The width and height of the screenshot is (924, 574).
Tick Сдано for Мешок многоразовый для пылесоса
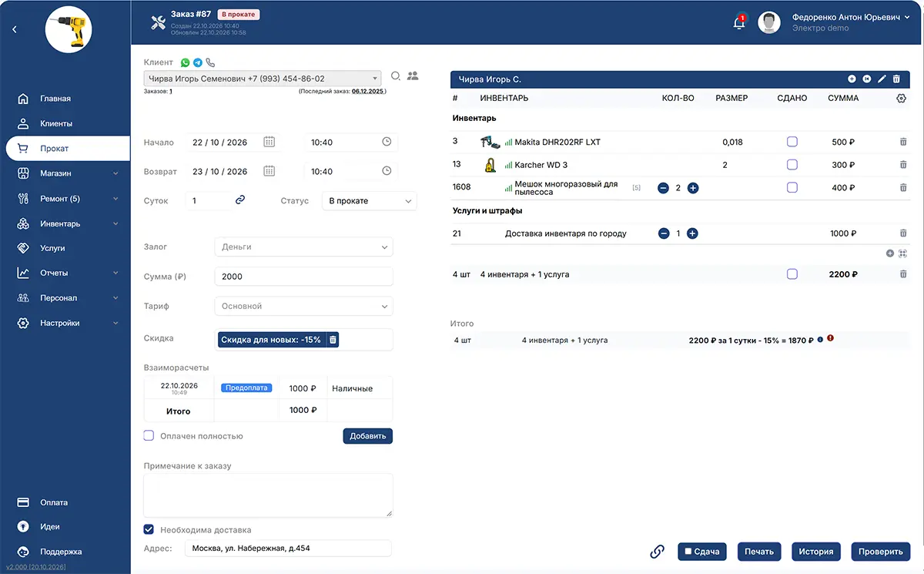tap(792, 187)
